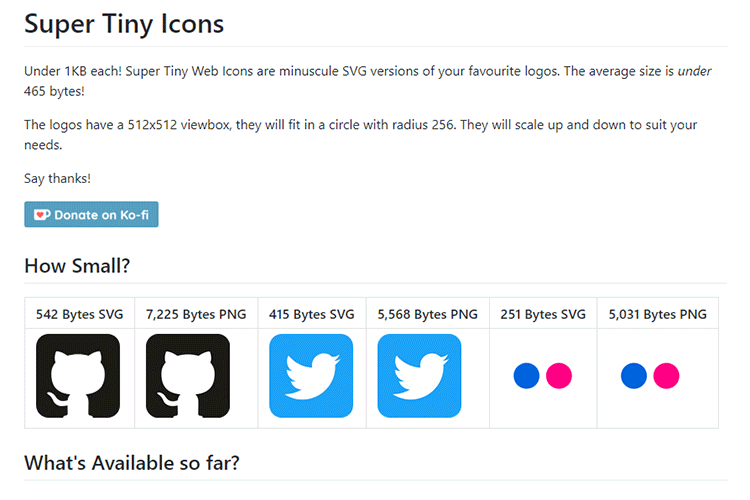Click the blue dot in Flickr SVG
This screenshot has height=500, width=750.
[x=527, y=376]
